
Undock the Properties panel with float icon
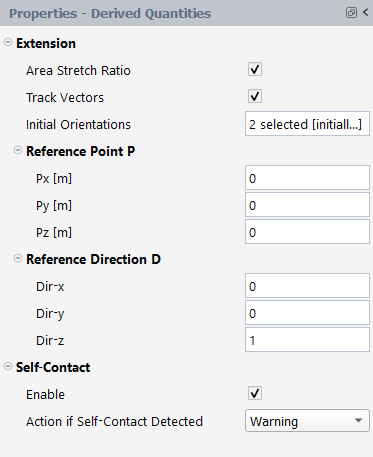pyautogui.click(x=351, y=13)
